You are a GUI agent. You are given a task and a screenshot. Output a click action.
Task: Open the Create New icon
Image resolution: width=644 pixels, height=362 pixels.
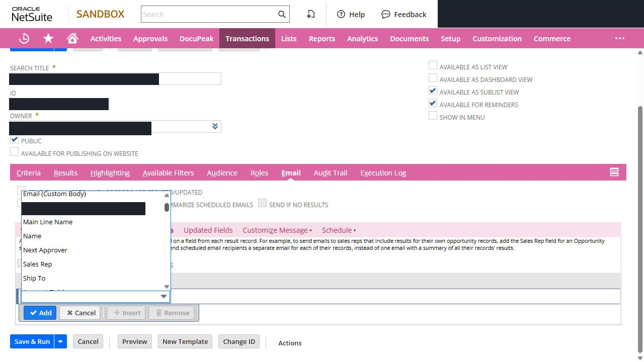(x=310, y=14)
